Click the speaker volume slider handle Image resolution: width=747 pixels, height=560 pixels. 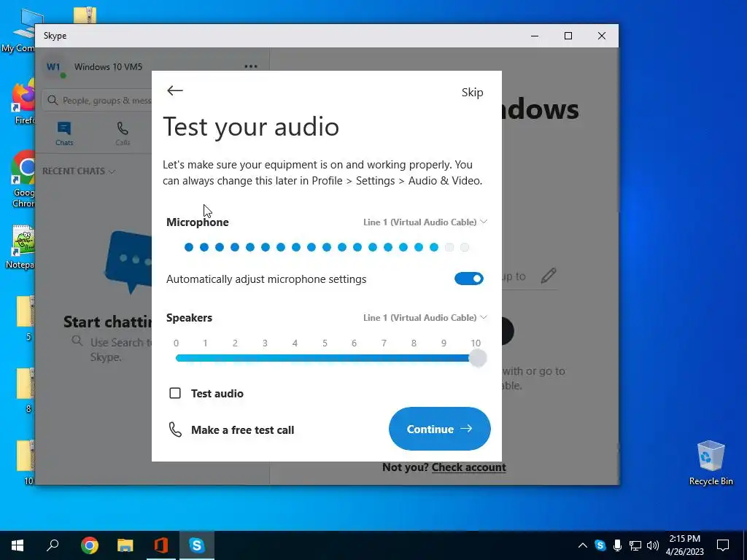[477, 358]
